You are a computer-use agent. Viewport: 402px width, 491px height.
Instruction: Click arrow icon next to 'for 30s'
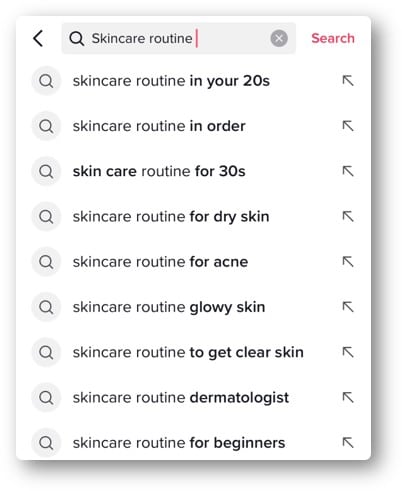348,171
